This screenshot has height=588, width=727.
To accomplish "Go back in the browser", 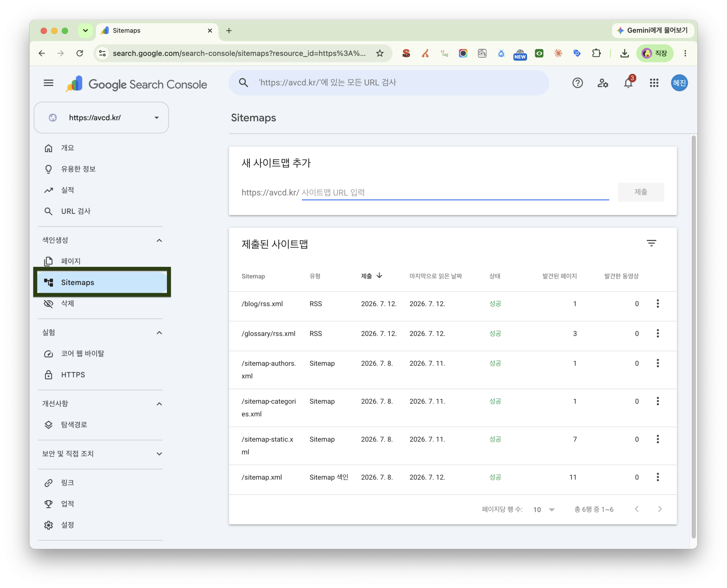I will pos(42,53).
